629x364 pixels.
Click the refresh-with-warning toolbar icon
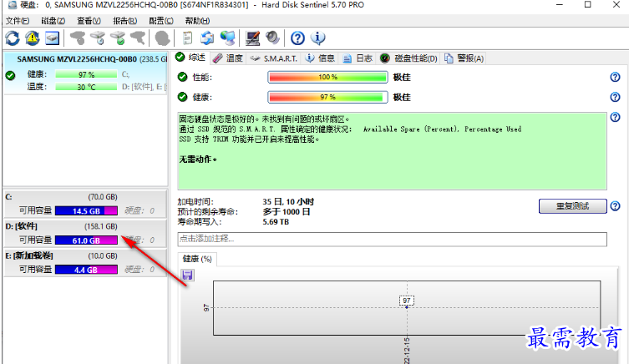coord(33,38)
